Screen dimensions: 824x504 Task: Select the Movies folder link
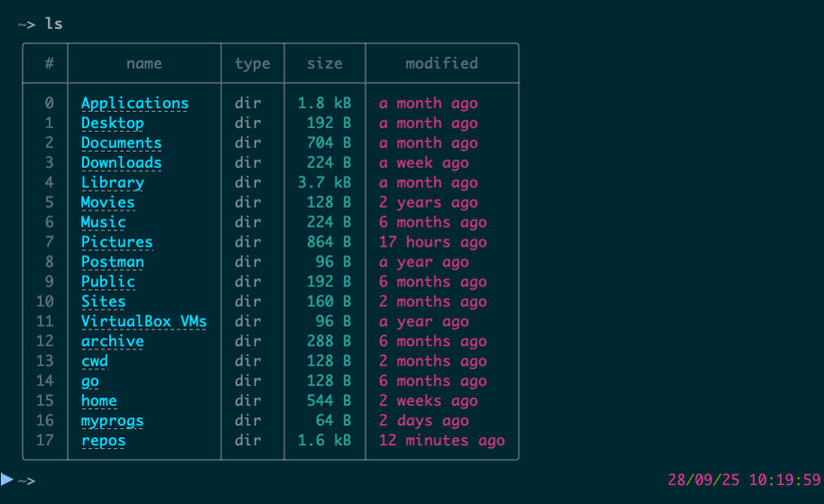(x=108, y=203)
